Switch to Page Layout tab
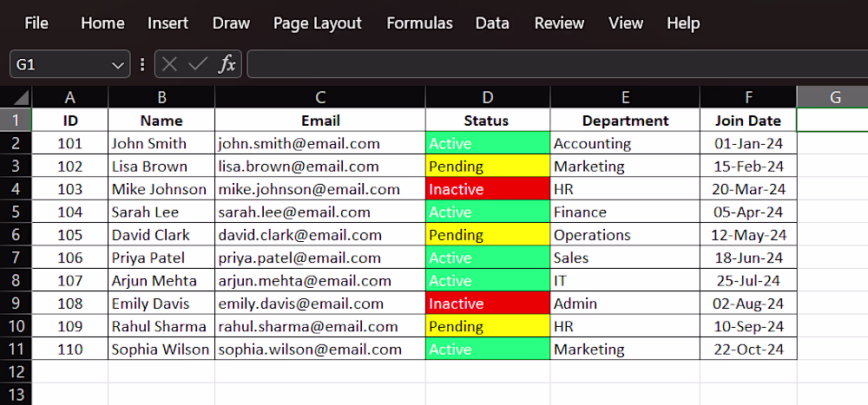This screenshot has width=868, height=405. 318,23
